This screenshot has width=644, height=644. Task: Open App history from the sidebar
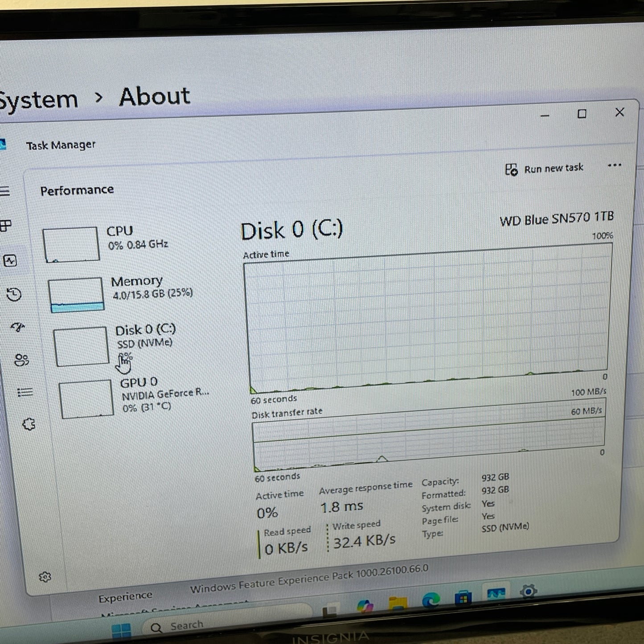14,295
